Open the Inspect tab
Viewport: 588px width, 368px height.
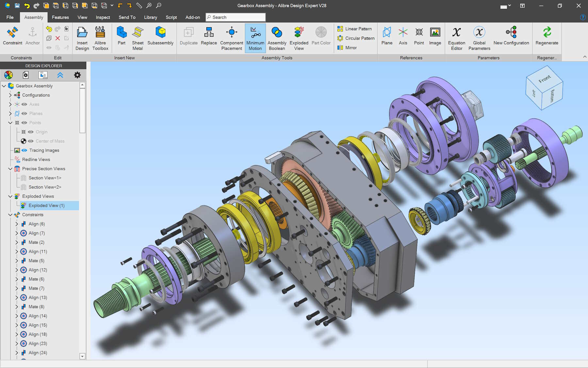[103, 17]
